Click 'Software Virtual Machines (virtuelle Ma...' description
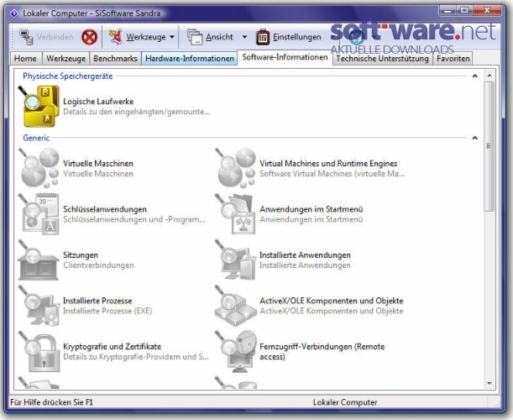Viewport: 513px width, 420px height. 332,174
